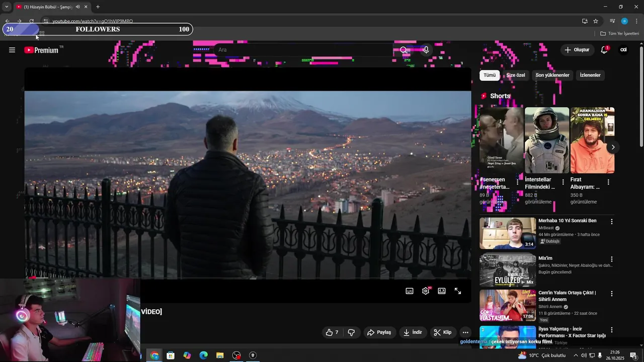Open options menu for Fırat Albayram short
644x362 pixels.
(x=608, y=182)
